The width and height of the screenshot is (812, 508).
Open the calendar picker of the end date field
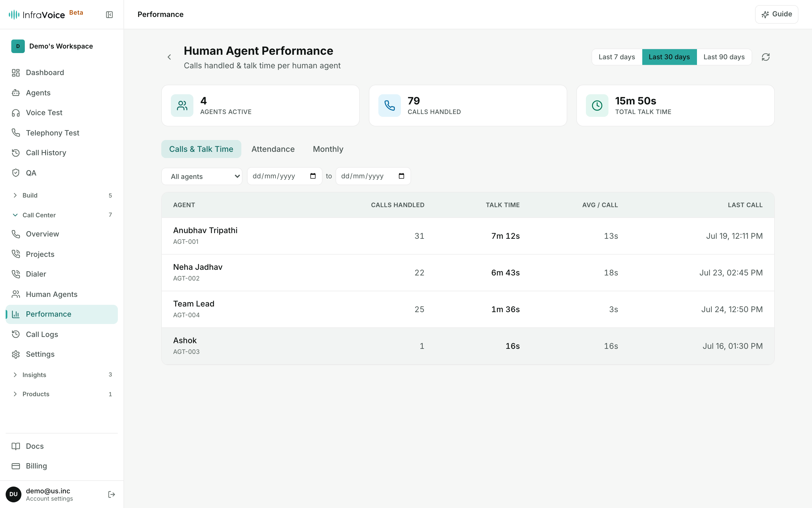(401, 176)
